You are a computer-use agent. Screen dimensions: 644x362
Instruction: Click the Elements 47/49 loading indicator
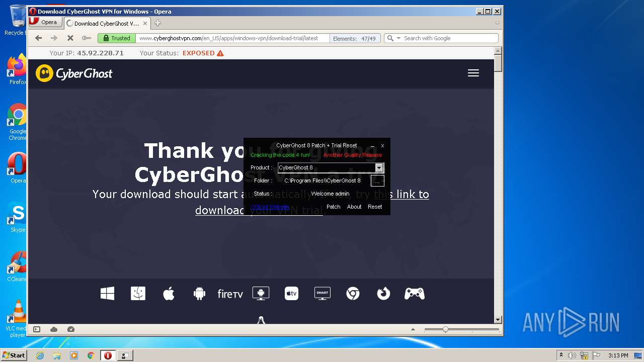coord(354,38)
